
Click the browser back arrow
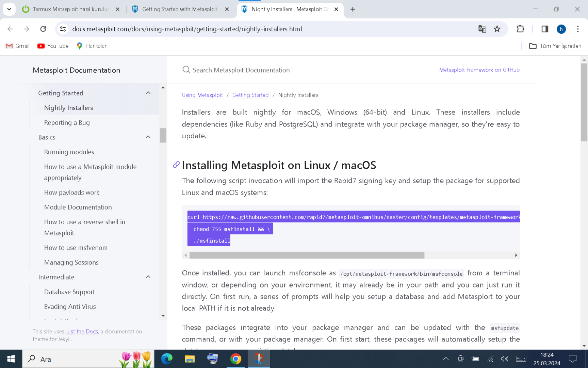10,29
